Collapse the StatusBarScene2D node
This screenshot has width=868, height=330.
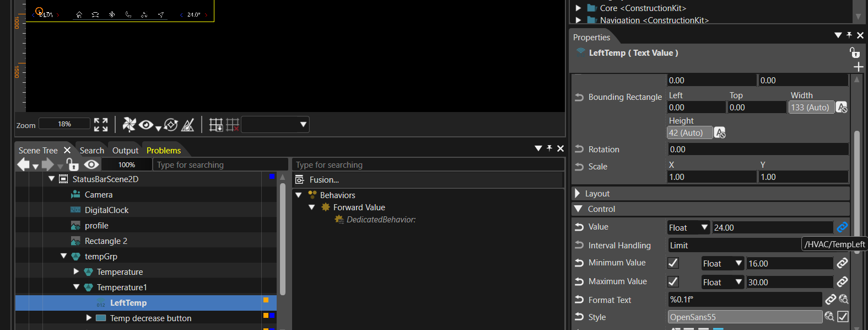coord(52,179)
